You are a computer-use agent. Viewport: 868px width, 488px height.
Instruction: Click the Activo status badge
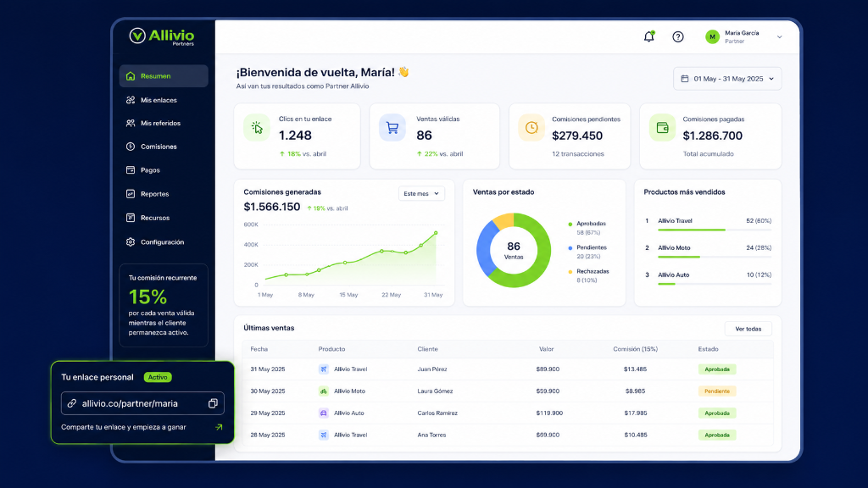158,377
